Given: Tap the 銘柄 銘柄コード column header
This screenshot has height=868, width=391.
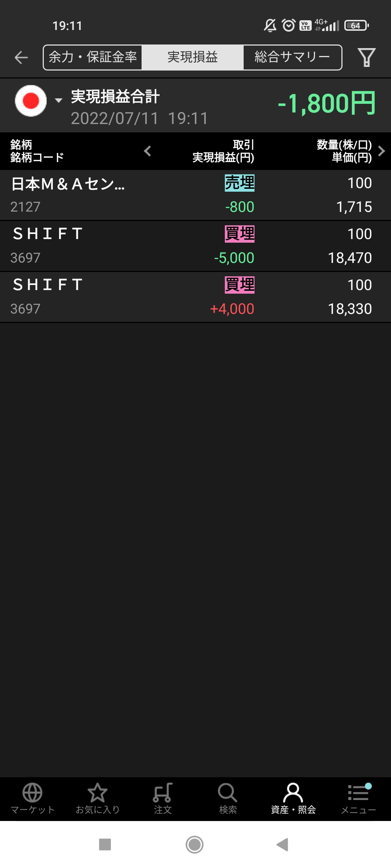Looking at the screenshot, I should pos(37,151).
